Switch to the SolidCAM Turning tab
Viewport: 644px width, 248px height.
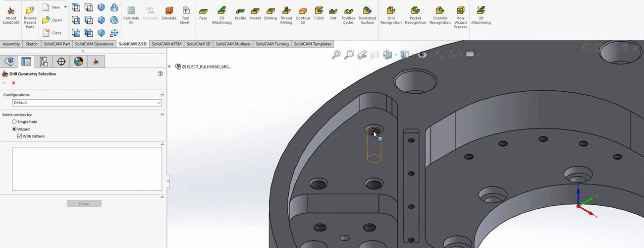click(272, 44)
